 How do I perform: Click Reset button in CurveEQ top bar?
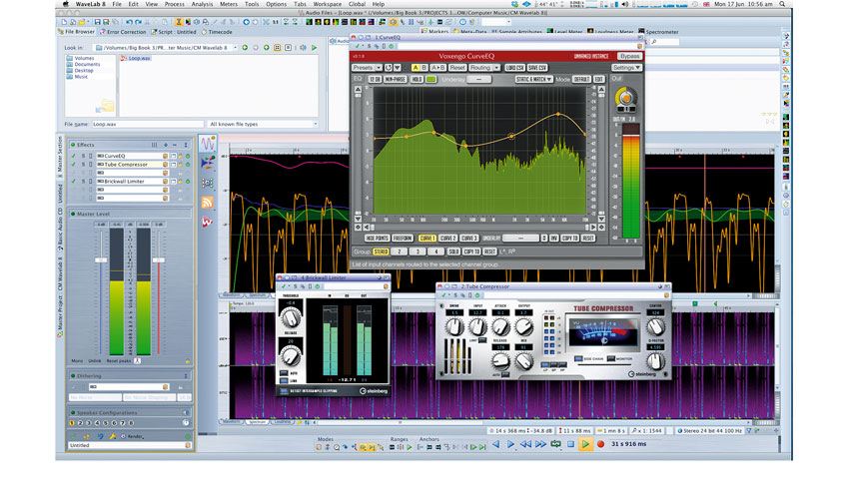click(x=457, y=68)
